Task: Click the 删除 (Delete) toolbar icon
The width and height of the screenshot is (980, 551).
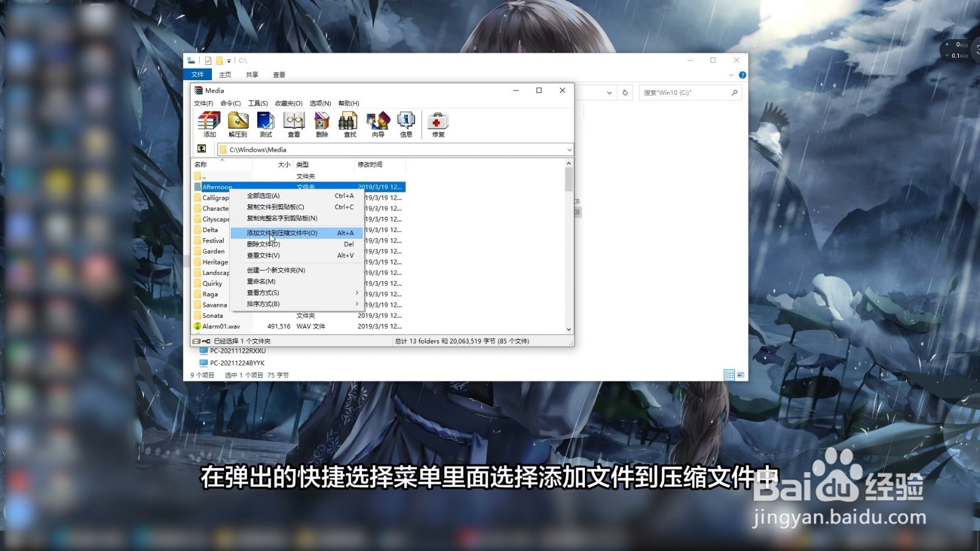Action: [x=322, y=125]
